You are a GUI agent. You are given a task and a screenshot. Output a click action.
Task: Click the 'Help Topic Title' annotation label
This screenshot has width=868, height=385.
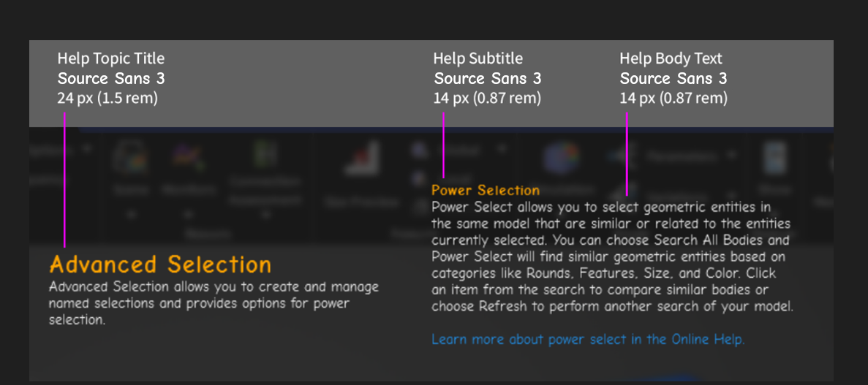click(110, 58)
